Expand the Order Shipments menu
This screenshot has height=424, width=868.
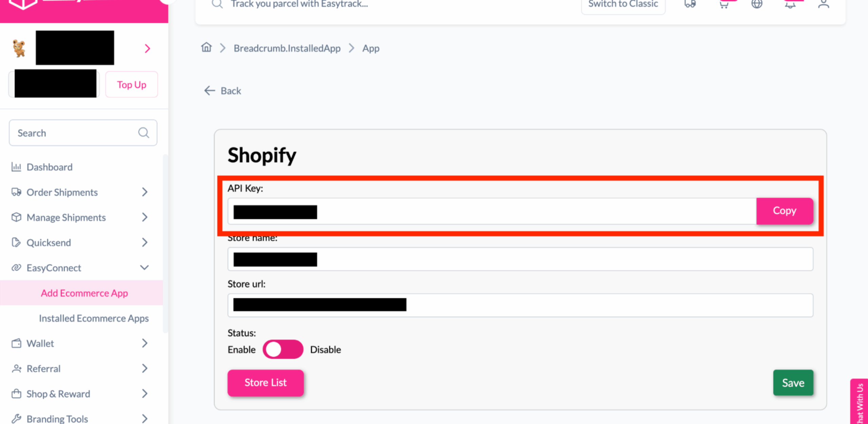(145, 192)
